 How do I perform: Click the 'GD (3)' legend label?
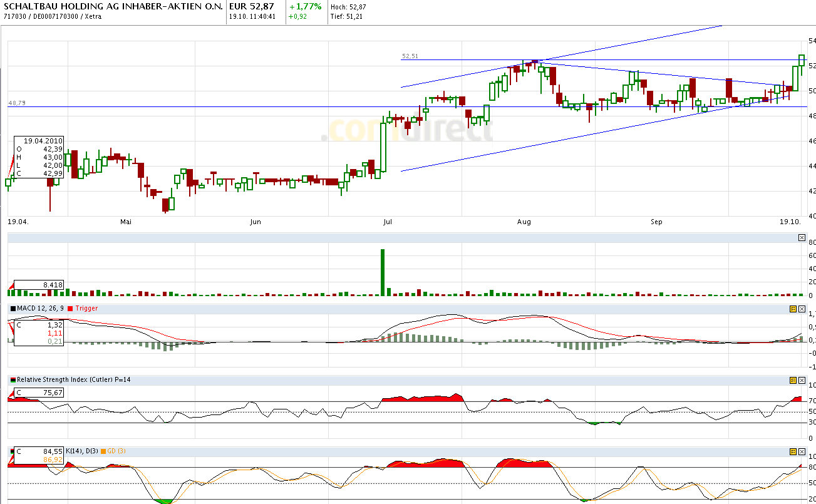118,451
